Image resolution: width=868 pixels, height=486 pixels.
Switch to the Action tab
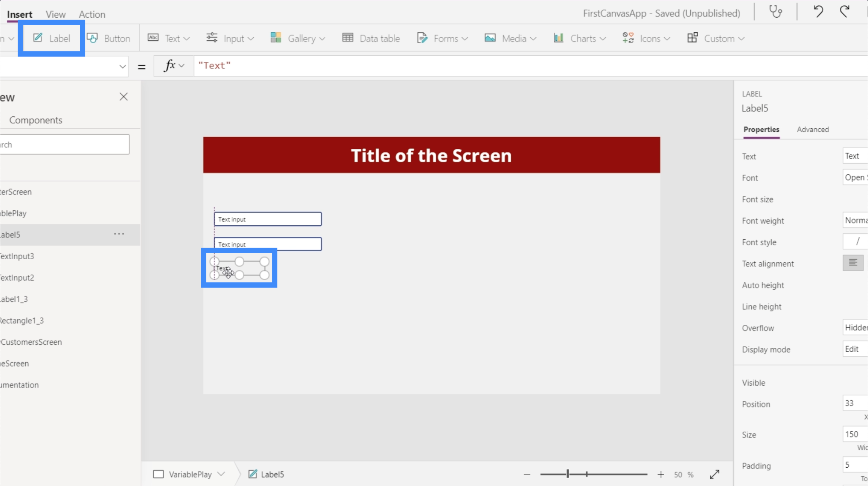tap(92, 14)
